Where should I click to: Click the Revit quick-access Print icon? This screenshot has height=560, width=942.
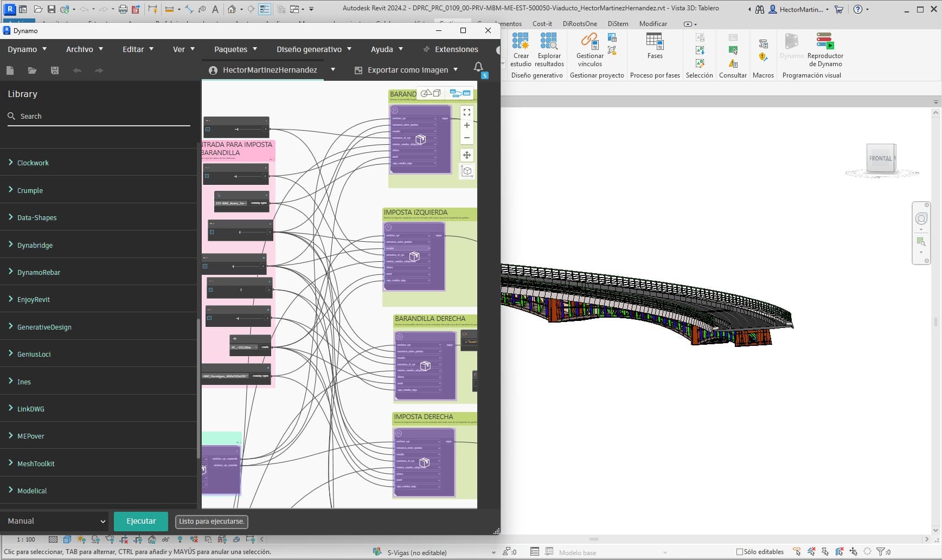[x=123, y=9]
